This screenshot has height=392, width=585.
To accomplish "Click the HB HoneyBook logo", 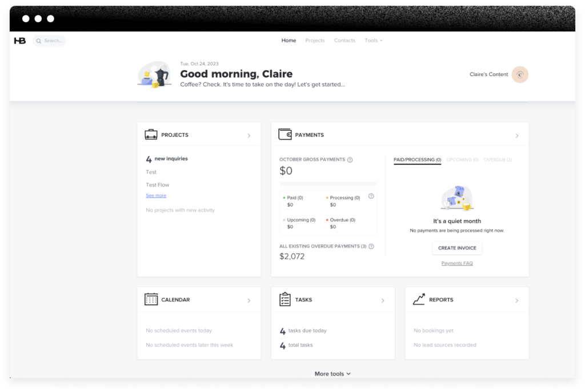I will [20, 41].
